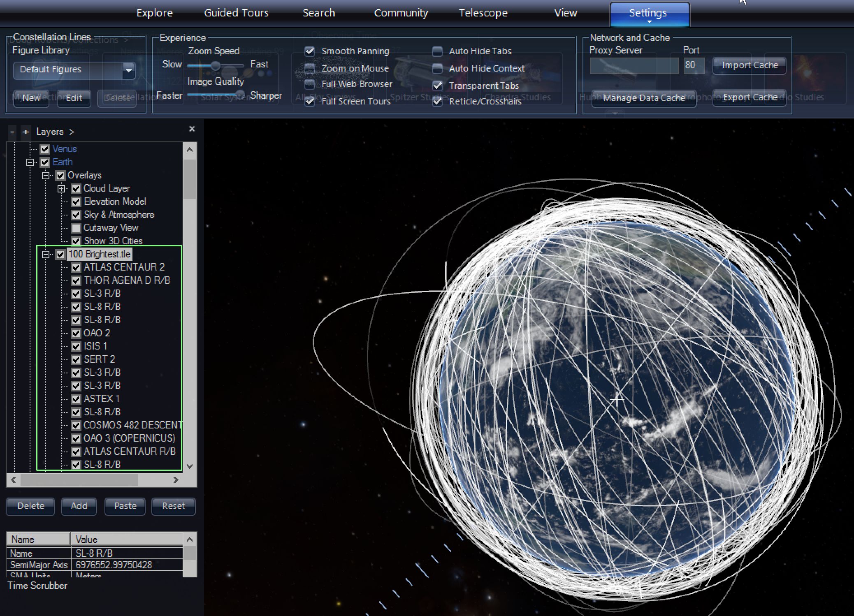This screenshot has height=616, width=854.
Task: Click the Layers breadcrumb arrow
Action: tap(72, 132)
